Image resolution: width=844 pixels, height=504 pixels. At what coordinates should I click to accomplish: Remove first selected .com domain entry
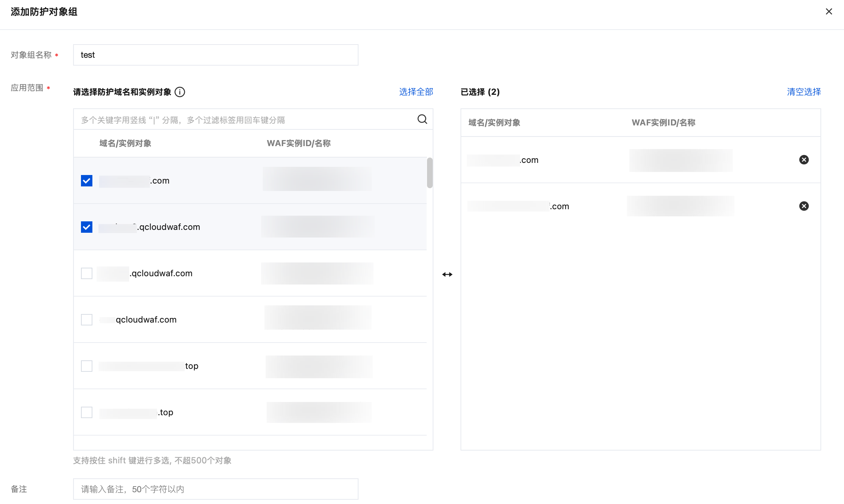[x=804, y=160]
